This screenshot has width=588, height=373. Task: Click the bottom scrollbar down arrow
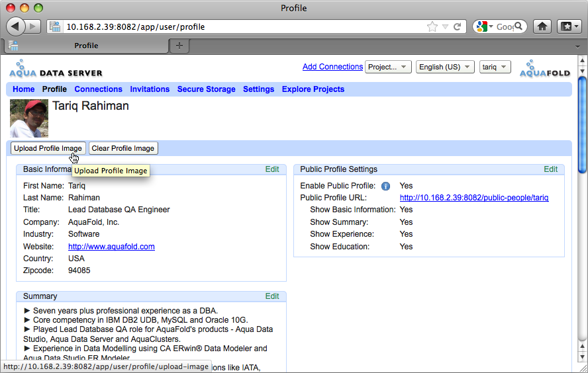(x=582, y=357)
